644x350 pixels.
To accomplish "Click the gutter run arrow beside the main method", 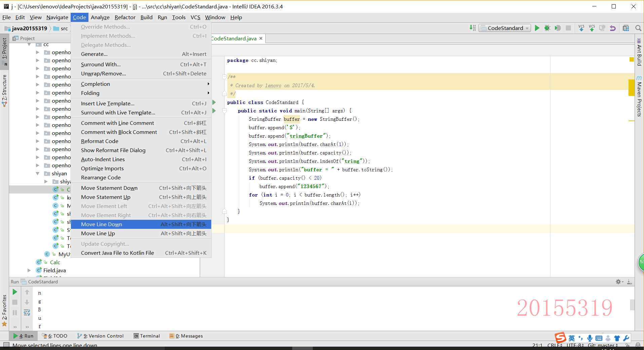I will pos(214,111).
